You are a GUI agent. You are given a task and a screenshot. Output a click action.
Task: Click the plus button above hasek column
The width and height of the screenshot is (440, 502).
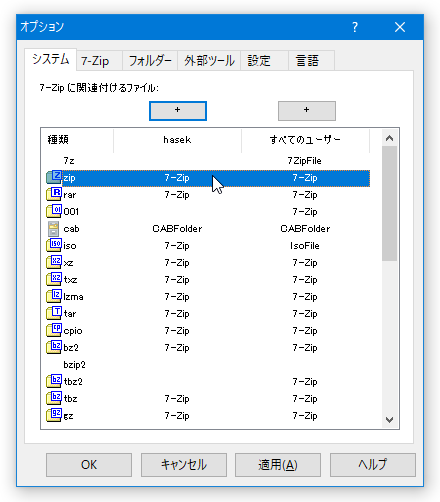click(178, 111)
